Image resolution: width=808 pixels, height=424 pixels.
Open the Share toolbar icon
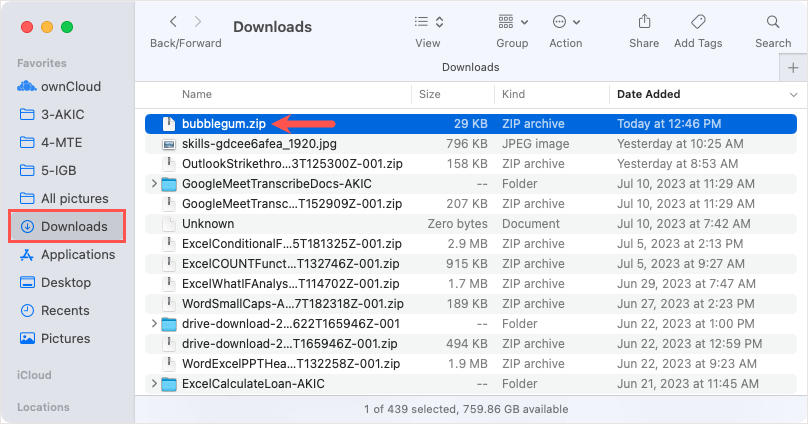[x=644, y=21]
